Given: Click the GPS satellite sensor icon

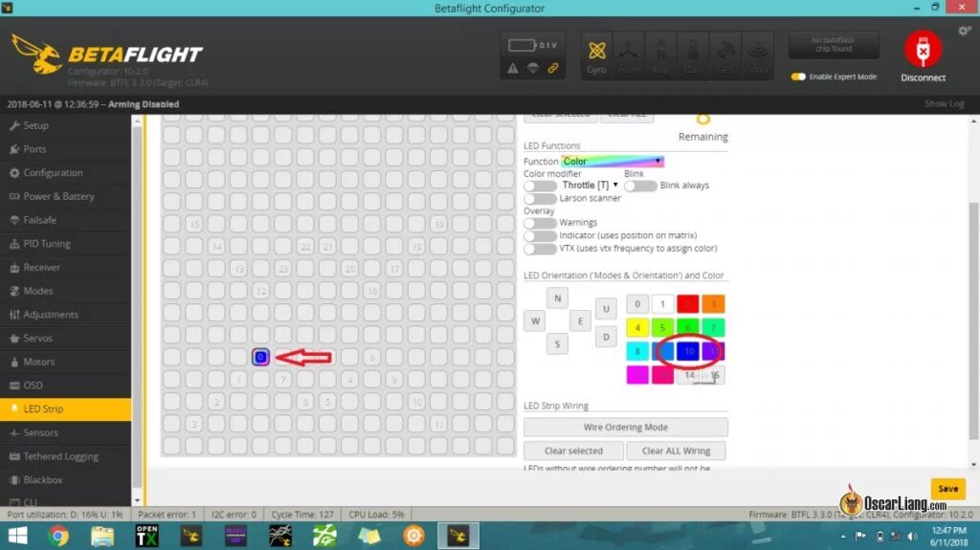Looking at the screenshot, I should 725,55.
